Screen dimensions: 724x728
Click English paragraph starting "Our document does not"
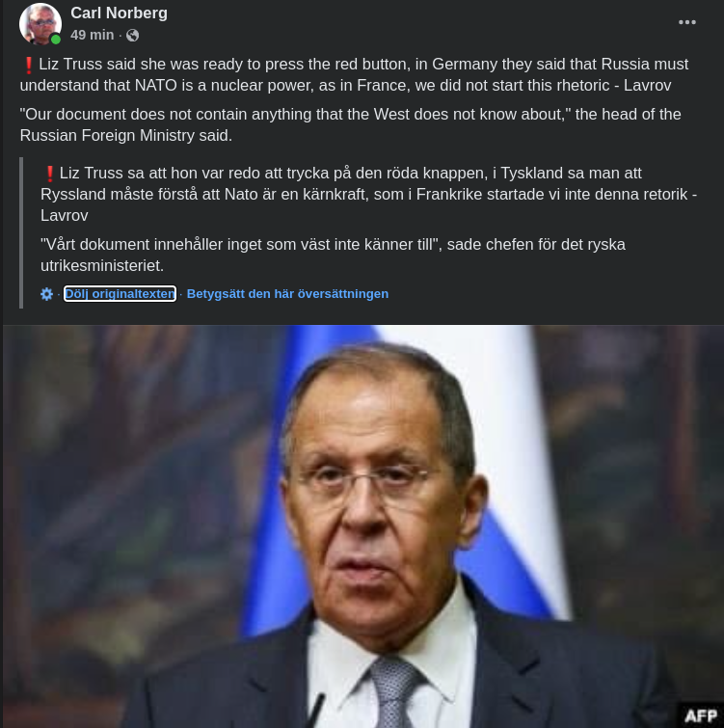[x=350, y=125]
